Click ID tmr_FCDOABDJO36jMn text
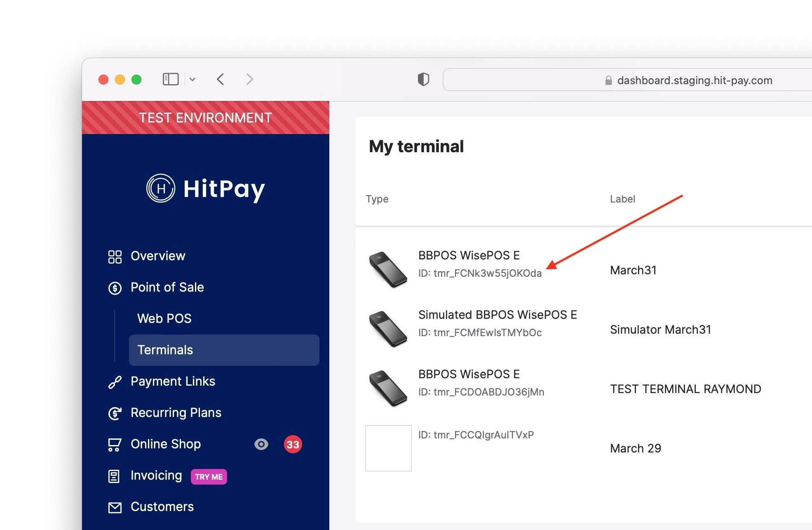Screen dimensions: 812x530 (481, 392)
